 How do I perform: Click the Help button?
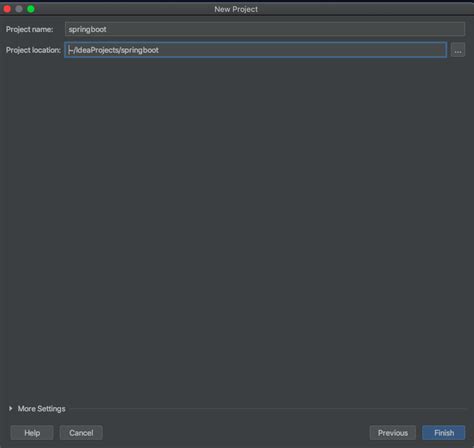coord(32,433)
